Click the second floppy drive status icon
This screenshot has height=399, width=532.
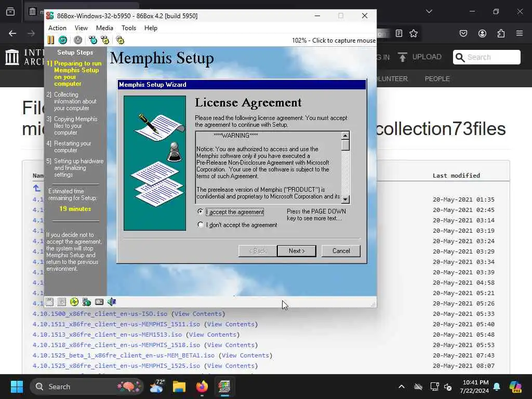[x=61, y=302]
